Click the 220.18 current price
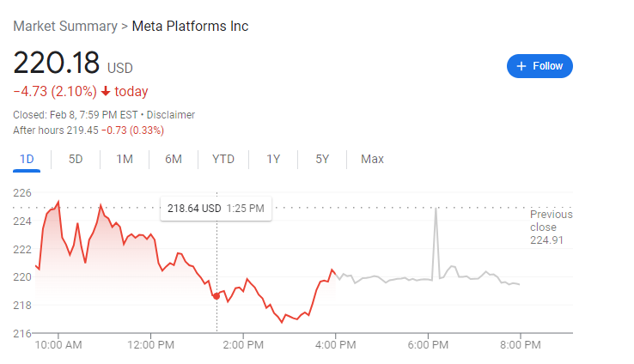This screenshot has height=364, width=634. coord(56,65)
